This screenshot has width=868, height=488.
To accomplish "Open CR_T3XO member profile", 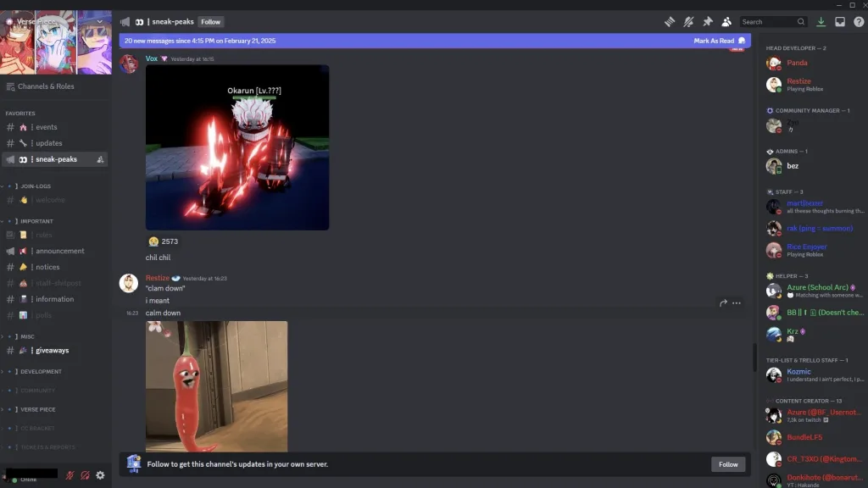I will (x=813, y=458).
